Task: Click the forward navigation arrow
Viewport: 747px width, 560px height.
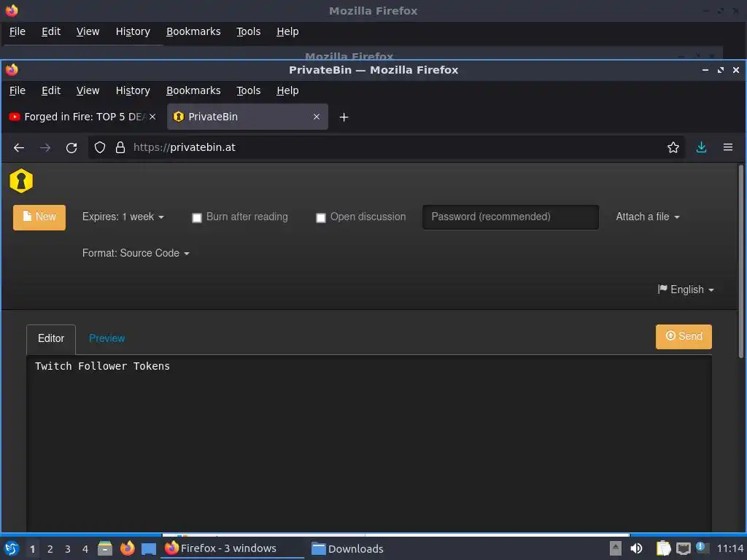Action: tap(45, 147)
